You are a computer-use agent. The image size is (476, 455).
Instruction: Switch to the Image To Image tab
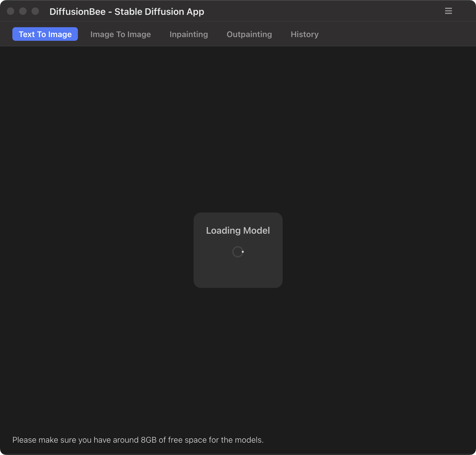tap(121, 34)
